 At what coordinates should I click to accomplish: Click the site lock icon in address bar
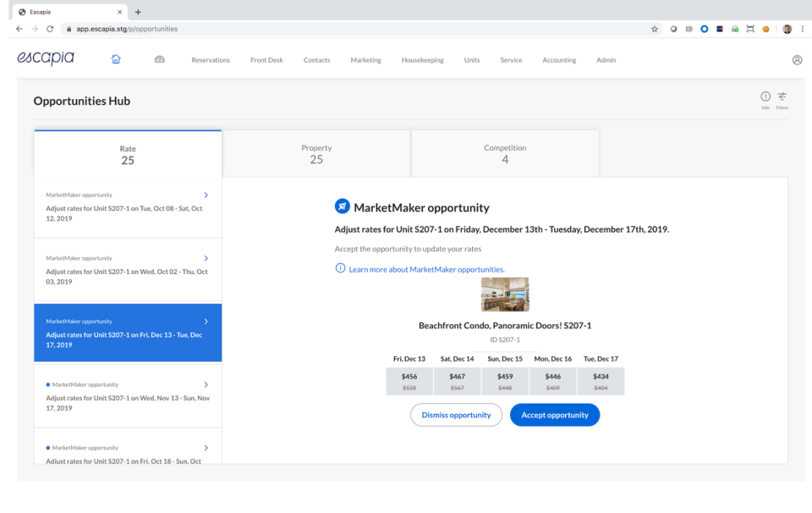coord(69,29)
